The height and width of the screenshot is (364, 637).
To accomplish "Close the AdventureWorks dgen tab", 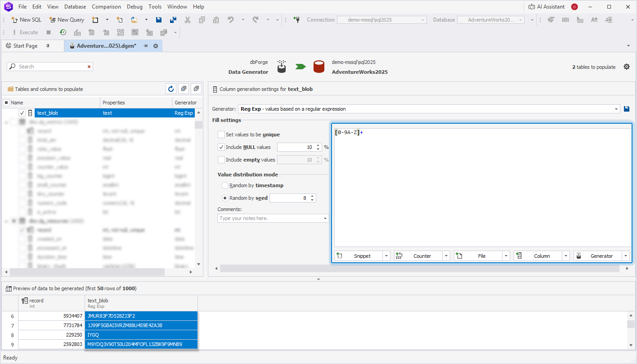I will 156,46.
